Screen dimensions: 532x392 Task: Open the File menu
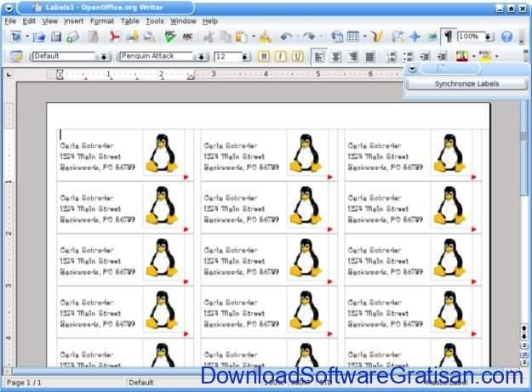tap(10, 21)
